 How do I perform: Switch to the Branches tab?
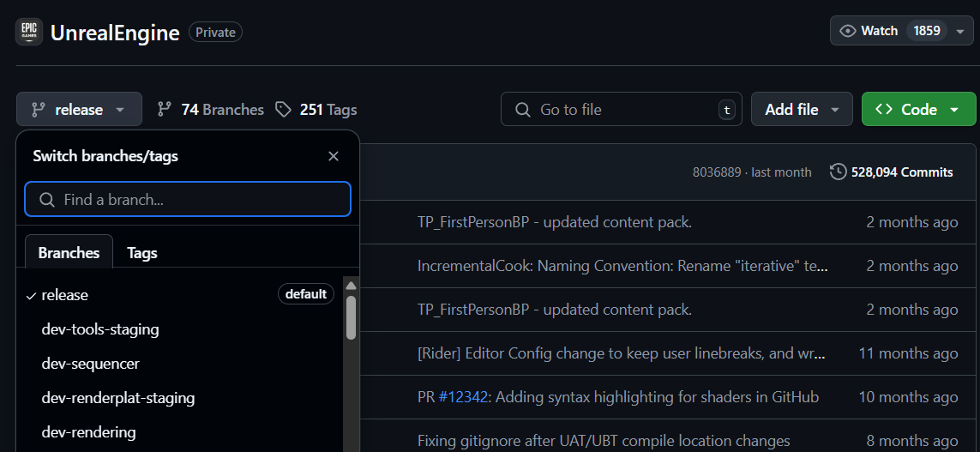point(69,252)
